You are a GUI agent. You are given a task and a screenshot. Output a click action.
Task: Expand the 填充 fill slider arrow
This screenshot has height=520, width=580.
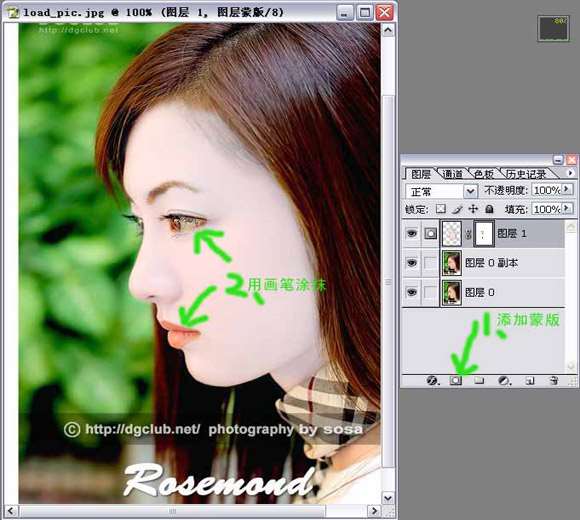pos(566,208)
